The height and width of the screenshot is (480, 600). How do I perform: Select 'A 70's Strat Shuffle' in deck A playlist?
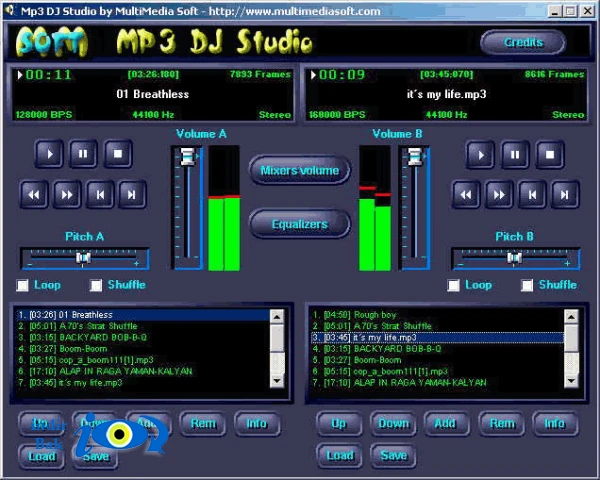click(143, 326)
